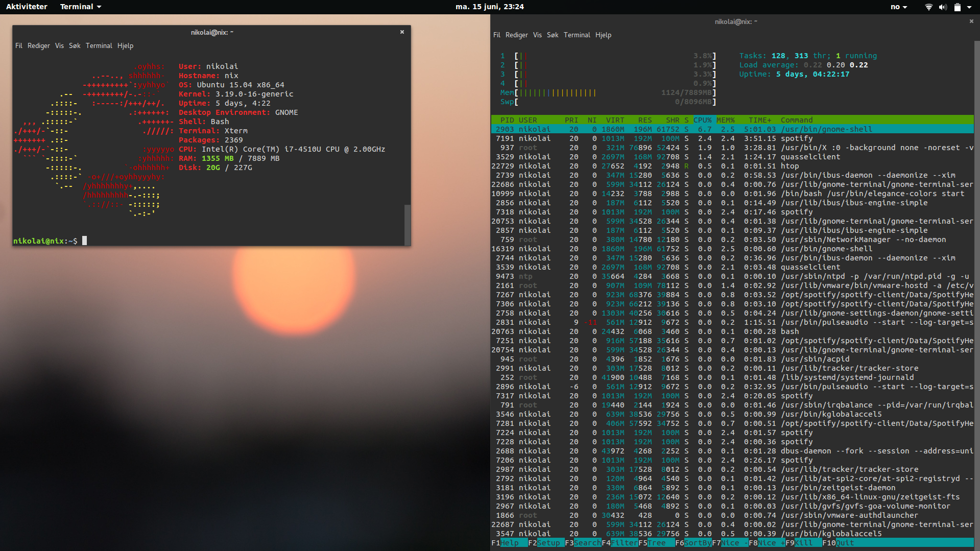Select the ntpd process row PID 9473

click(x=732, y=276)
